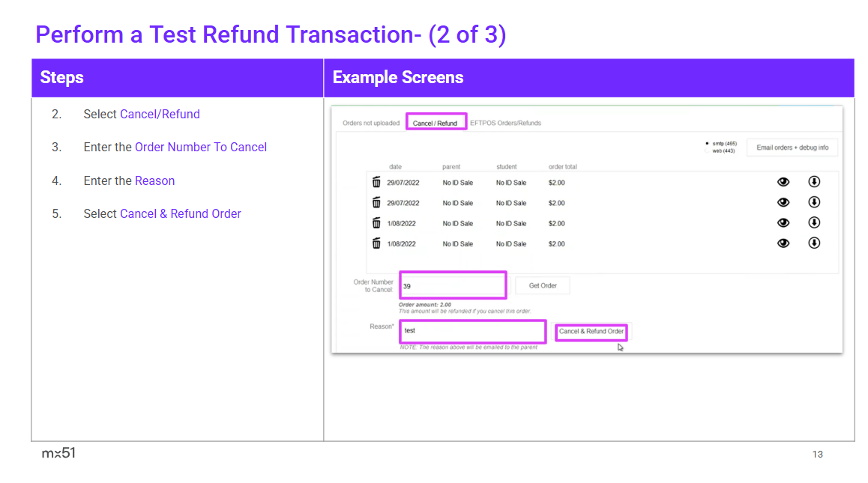Focus the Order Number to Cancel field

pyautogui.click(x=453, y=286)
